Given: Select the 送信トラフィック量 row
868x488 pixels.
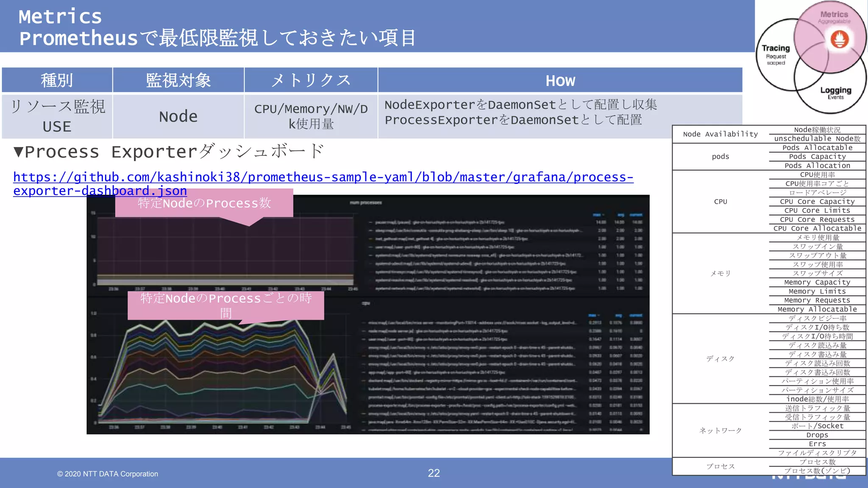Looking at the screenshot, I should click(817, 408).
